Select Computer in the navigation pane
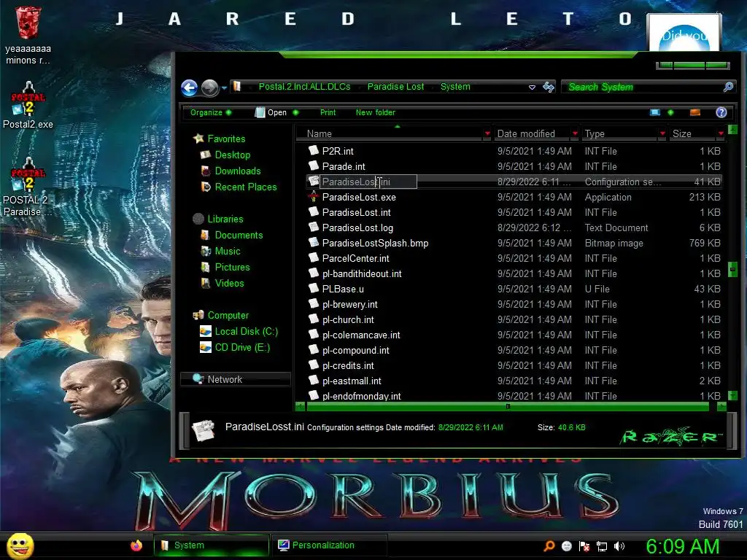 click(228, 315)
